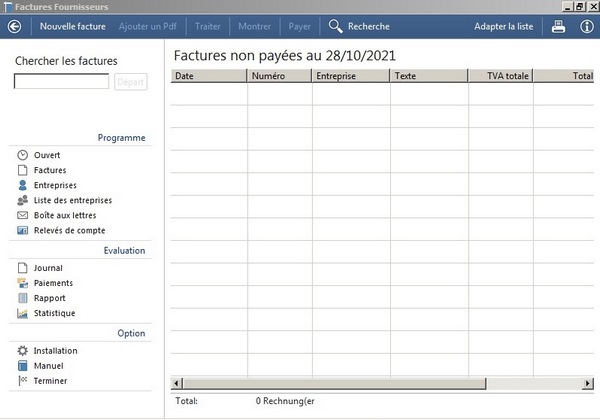
Task: Click the page icon beside Journal
Action: 23,268
